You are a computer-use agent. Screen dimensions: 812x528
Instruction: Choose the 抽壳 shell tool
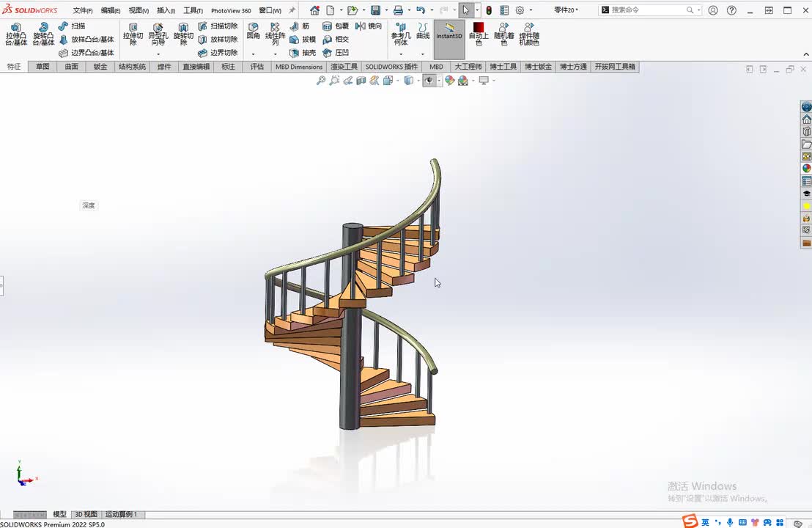[303, 53]
